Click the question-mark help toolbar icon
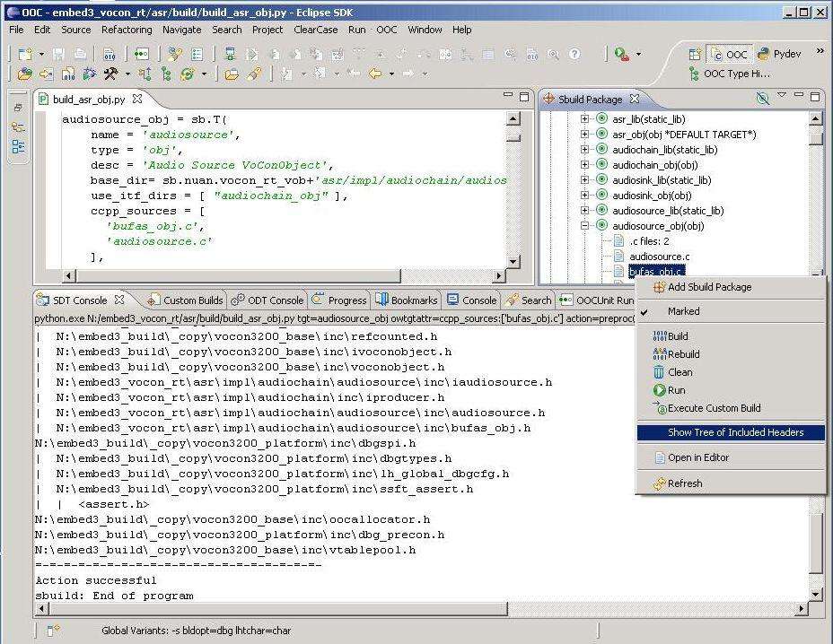Image resolution: width=833 pixels, height=644 pixels. pos(574,54)
